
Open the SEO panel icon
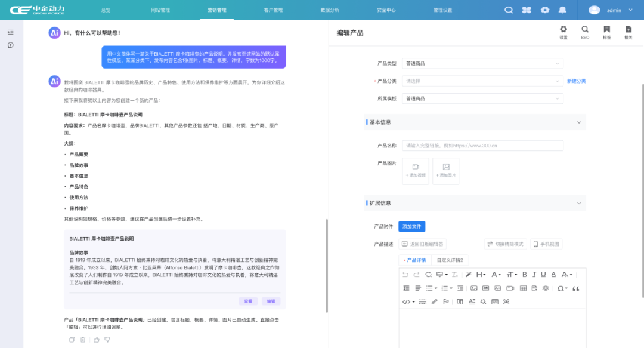click(585, 32)
